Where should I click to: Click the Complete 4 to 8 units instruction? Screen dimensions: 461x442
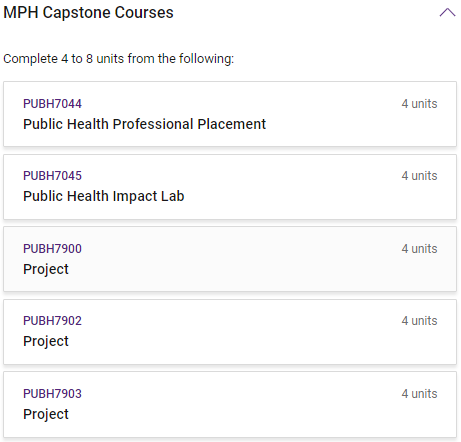pyautogui.click(x=119, y=59)
